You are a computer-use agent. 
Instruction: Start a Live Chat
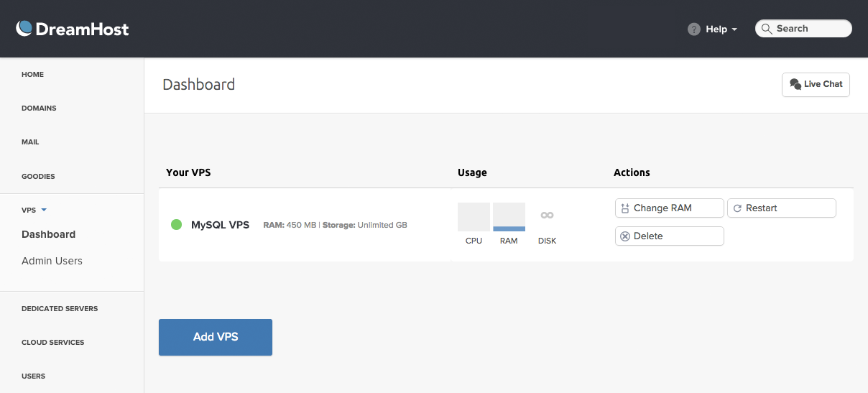click(816, 85)
